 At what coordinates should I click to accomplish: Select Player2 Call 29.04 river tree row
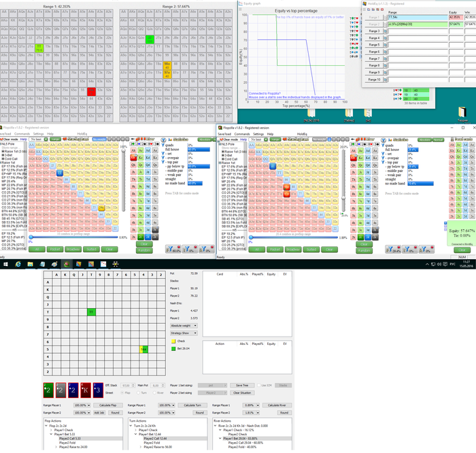245,443
